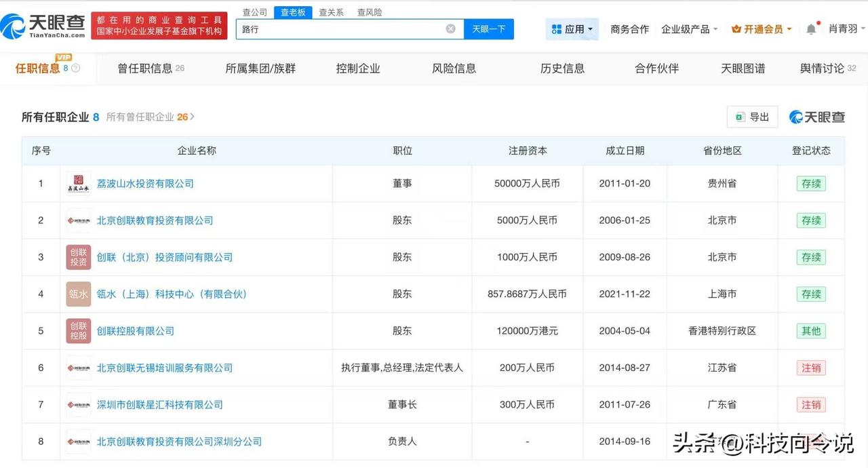Click the 北京创联教育投资 logo in row 2
This screenshot has width=868, height=468.
point(78,220)
